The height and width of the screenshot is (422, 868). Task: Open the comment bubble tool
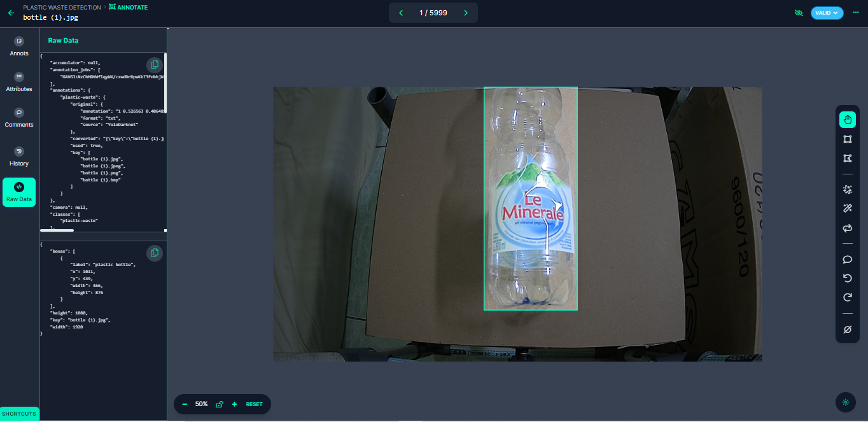[x=847, y=259]
